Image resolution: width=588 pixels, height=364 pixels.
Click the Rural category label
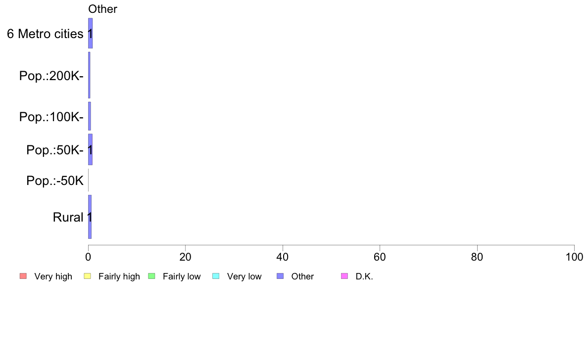pos(68,217)
